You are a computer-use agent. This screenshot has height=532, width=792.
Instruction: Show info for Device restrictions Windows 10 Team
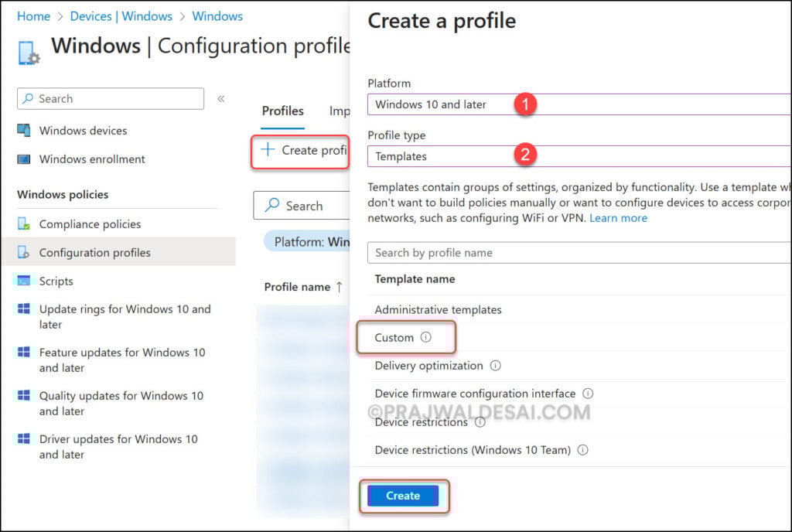tap(583, 450)
